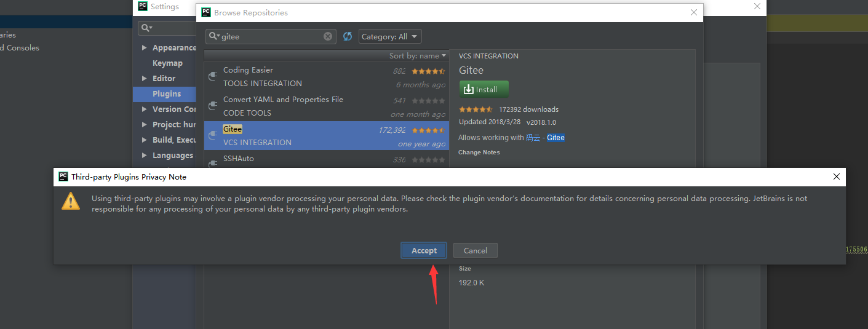Click the warning triangle icon in privacy note
This screenshot has width=868, height=329.
pos(71,200)
